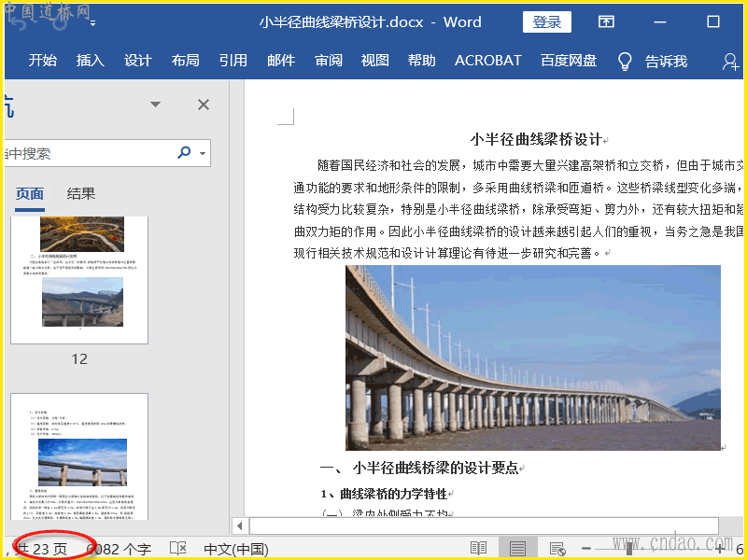The width and height of the screenshot is (747, 560).
Task: Click zoom in plus button
Action: click(x=720, y=549)
